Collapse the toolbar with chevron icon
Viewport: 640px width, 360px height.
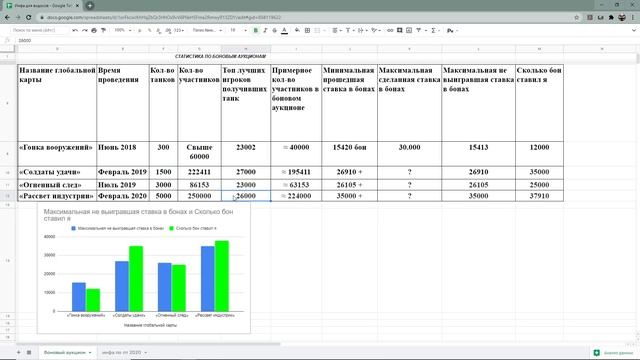click(x=633, y=30)
